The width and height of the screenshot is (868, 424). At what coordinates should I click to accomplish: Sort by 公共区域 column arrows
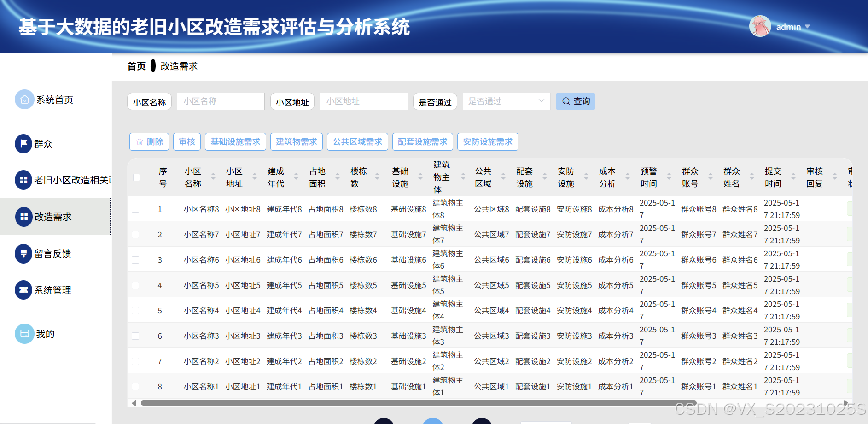503,177
